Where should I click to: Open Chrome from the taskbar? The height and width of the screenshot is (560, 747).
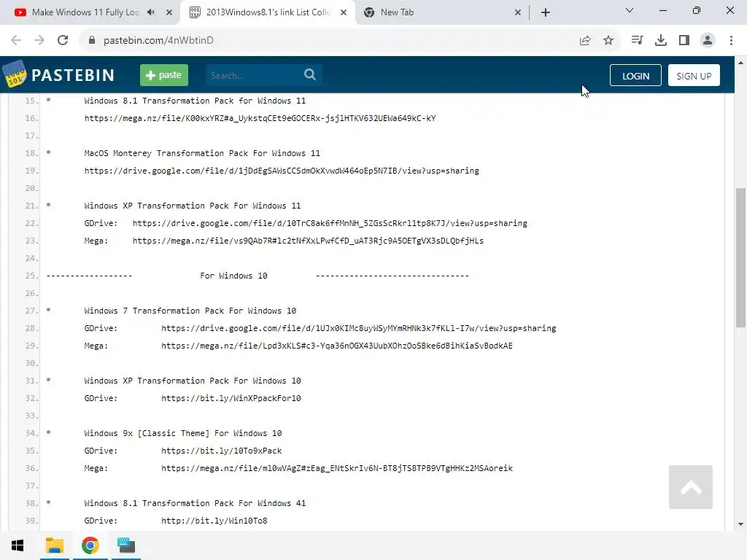pos(90,545)
